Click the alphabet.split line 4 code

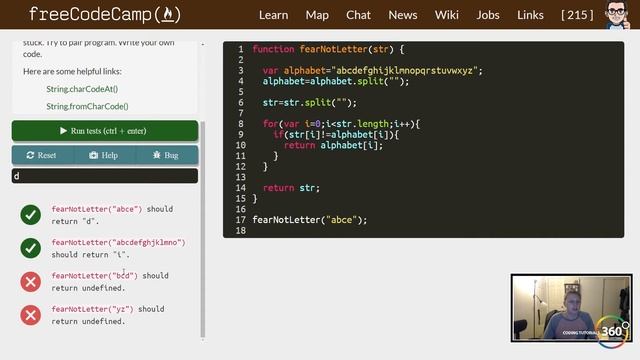(336, 81)
